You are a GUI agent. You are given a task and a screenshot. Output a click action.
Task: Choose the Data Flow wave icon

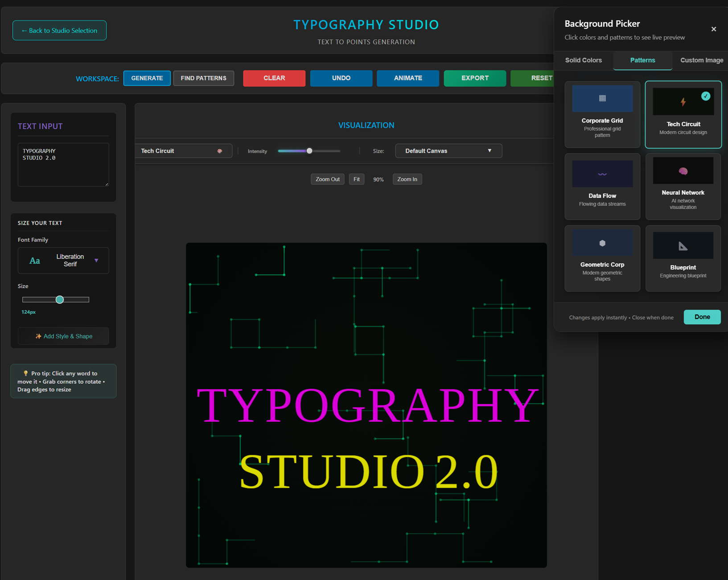(x=602, y=174)
